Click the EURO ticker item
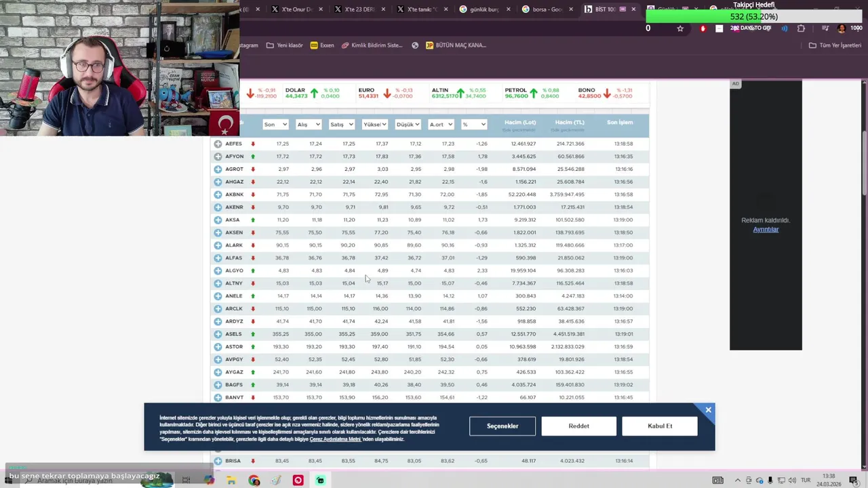The image size is (868, 488). [x=385, y=93]
